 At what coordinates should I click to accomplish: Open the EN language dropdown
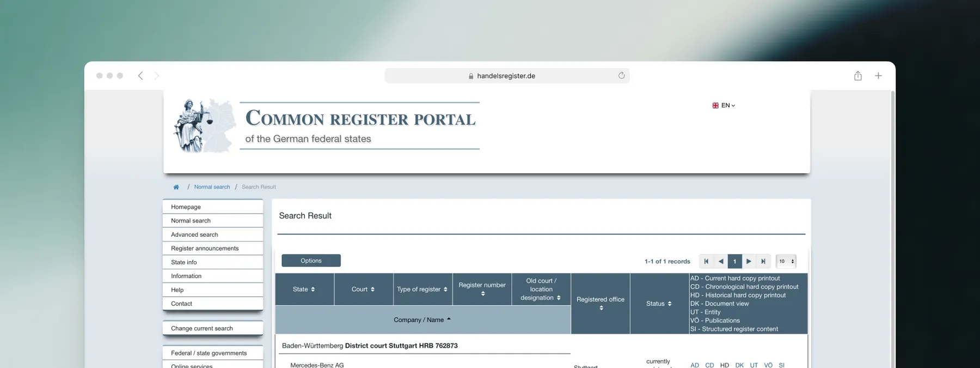724,105
